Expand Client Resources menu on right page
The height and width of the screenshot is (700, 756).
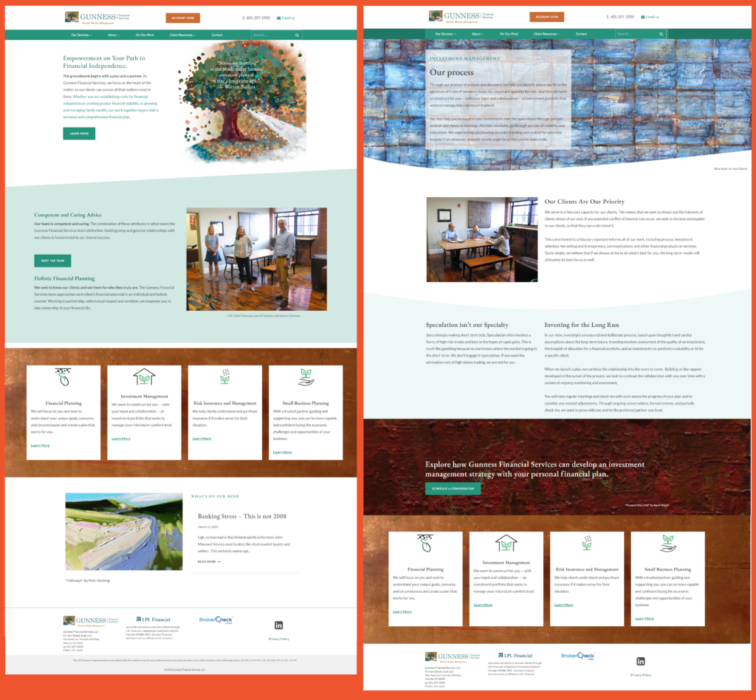pos(546,34)
